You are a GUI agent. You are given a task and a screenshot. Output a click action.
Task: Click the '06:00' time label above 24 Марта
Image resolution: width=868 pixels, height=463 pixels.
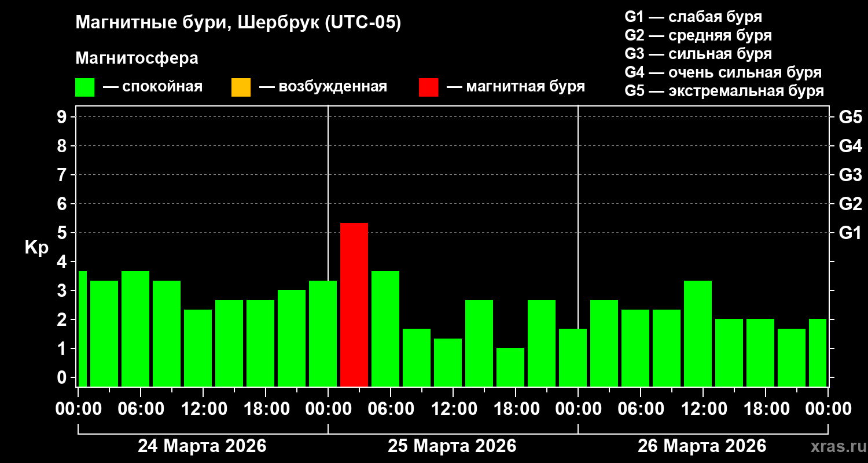[141, 409]
